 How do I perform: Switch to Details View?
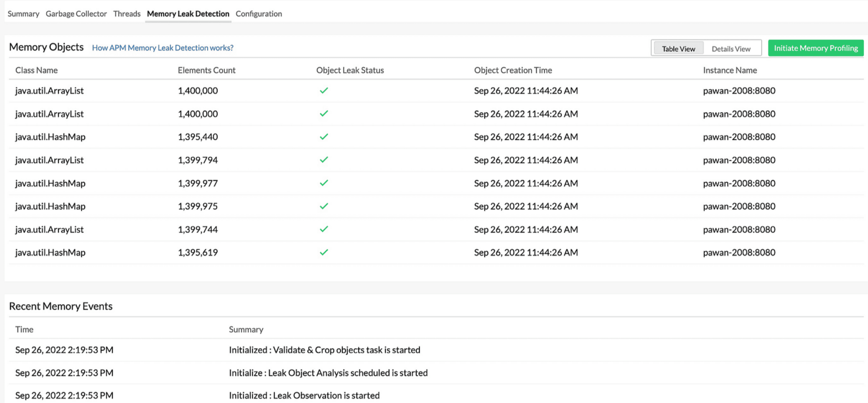pyautogui.click(x=731, y=49)
